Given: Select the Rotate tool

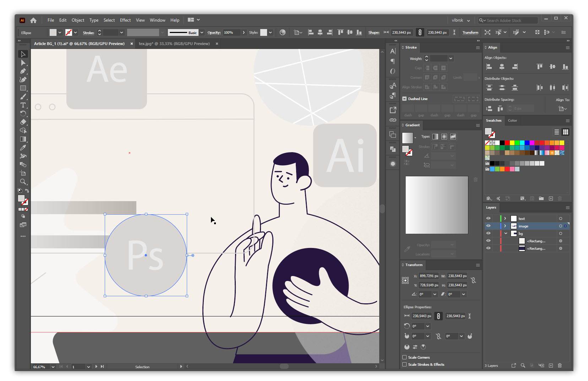Looking at the screenshot, I should (23, 114).
